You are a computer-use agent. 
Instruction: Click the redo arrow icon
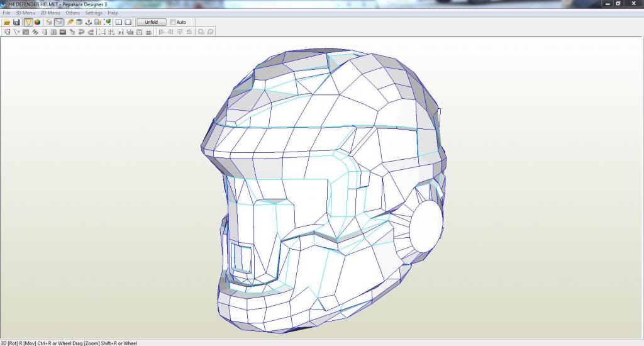click(91, 32)
